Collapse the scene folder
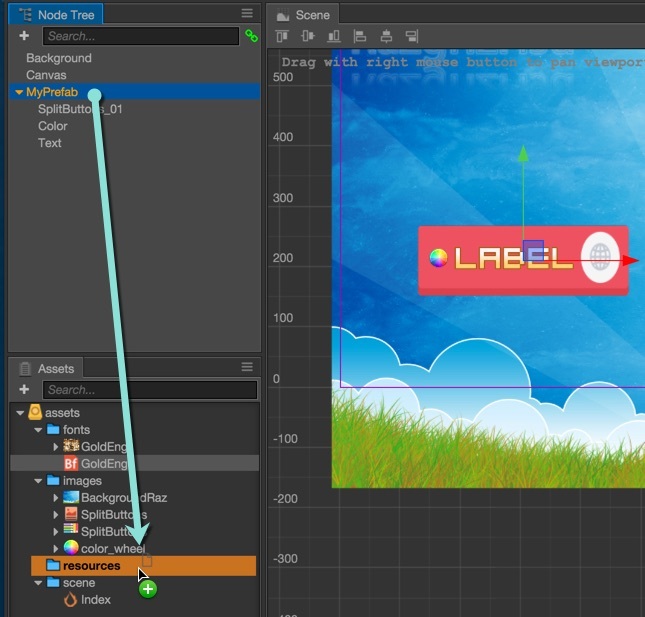The image size is (645, 617). click(x=38, y=583)
